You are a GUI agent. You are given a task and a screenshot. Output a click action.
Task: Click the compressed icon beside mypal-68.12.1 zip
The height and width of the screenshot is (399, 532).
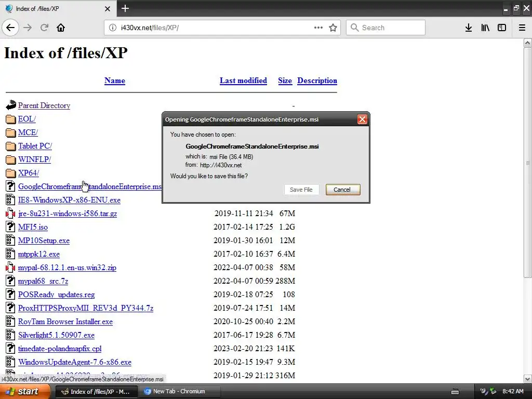click(10, 268)
